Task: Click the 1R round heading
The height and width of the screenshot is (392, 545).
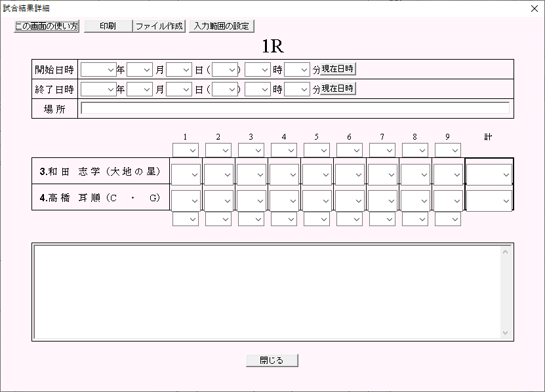Action: tap(273, 46)
